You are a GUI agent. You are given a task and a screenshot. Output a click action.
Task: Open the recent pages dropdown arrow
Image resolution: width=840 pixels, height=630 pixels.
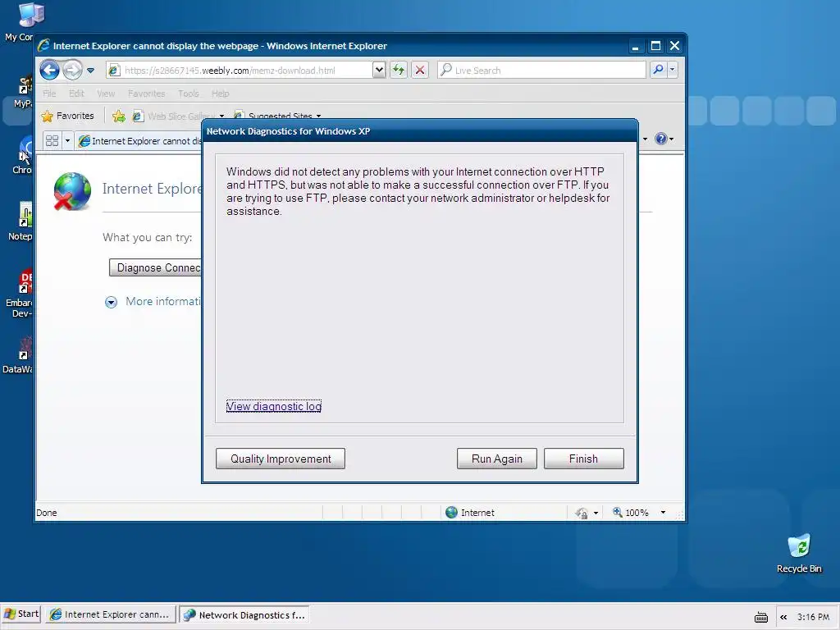[90, 71]
